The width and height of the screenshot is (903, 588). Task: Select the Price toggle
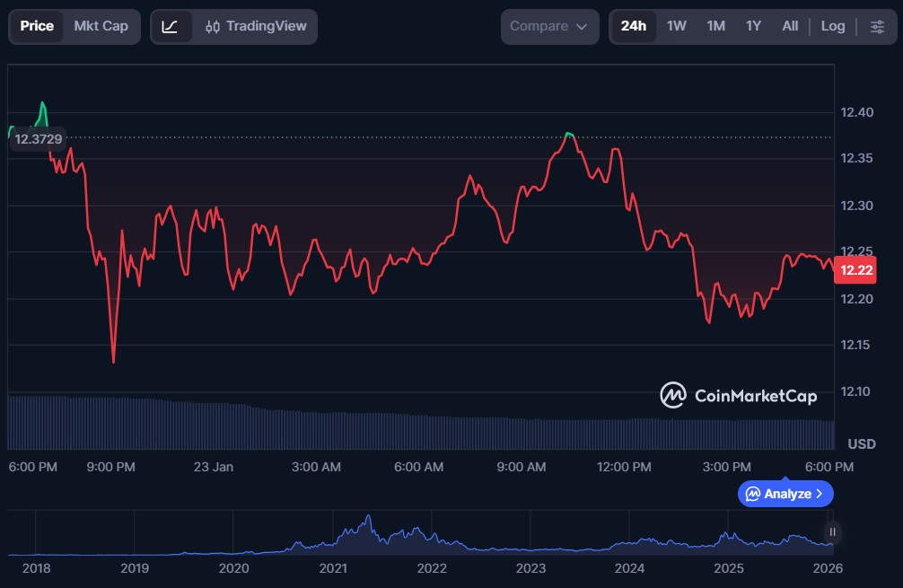coord(37,26)
